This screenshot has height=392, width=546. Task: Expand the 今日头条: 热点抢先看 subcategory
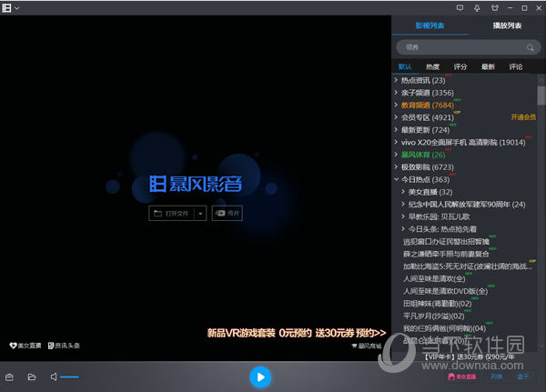[403, 228]
